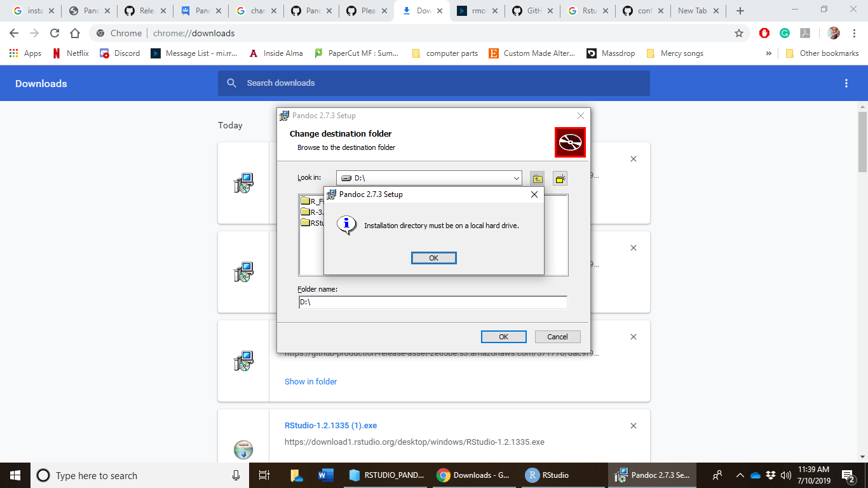868x488 pixels.
Task: Cancel the Change destination folder dialog
Action: pos(557,337)
